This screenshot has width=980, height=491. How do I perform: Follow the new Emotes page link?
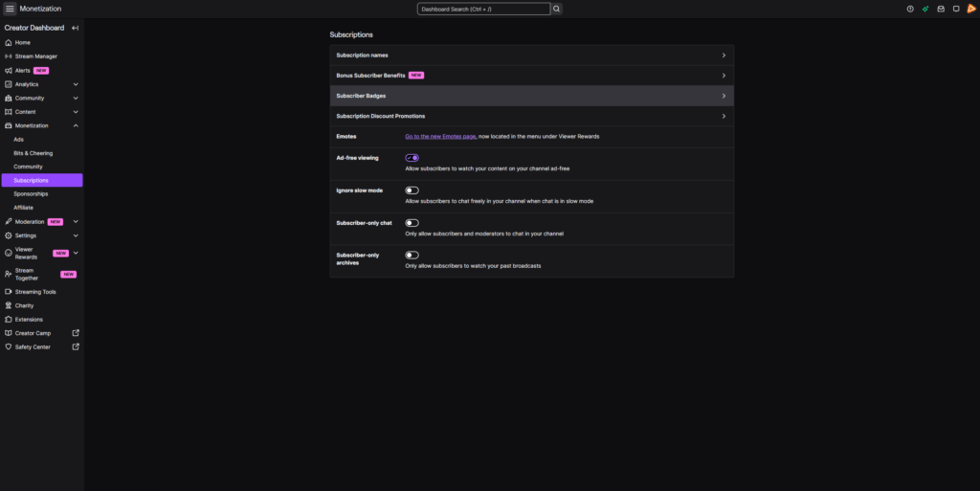pyautogui.click(x=440, y=137)
